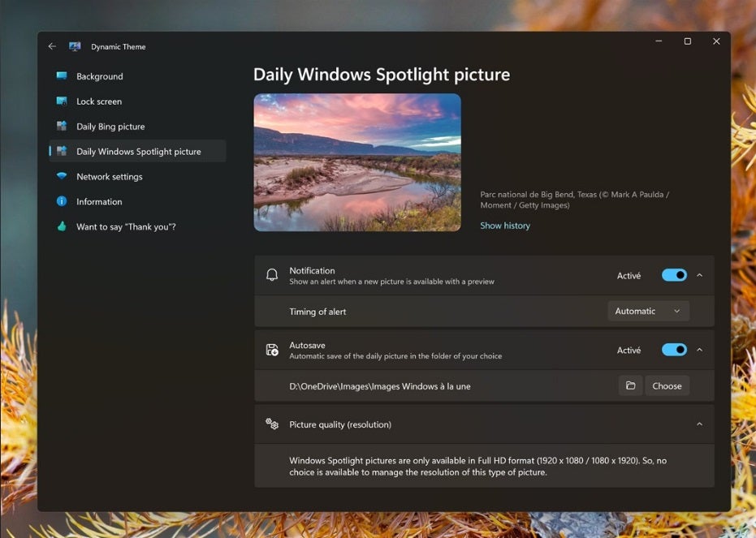Disable the Notification toggle switch

[674, 276]
